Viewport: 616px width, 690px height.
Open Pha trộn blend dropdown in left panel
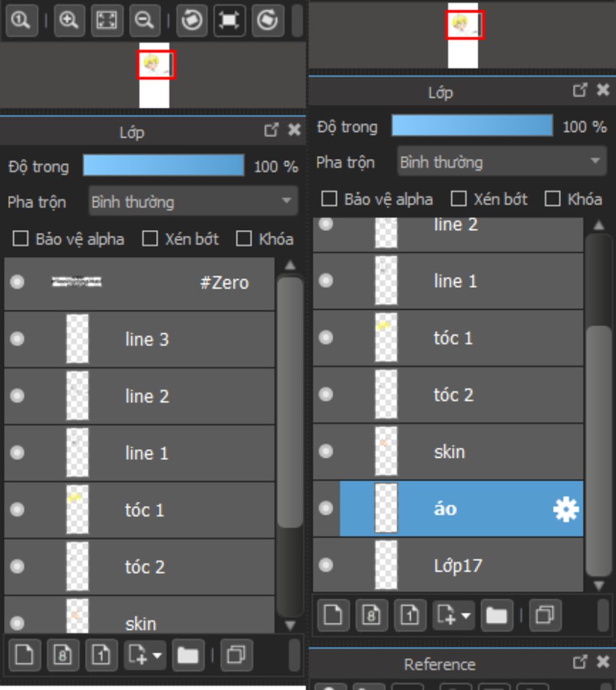pos(193,202)
